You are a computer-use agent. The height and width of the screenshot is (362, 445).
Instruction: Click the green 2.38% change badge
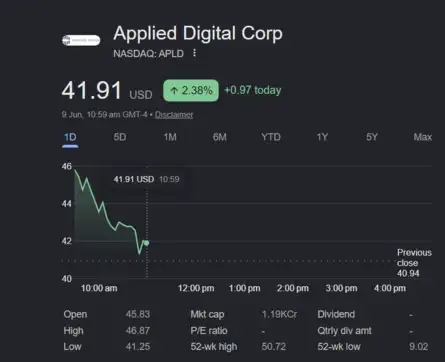(191, 90)
